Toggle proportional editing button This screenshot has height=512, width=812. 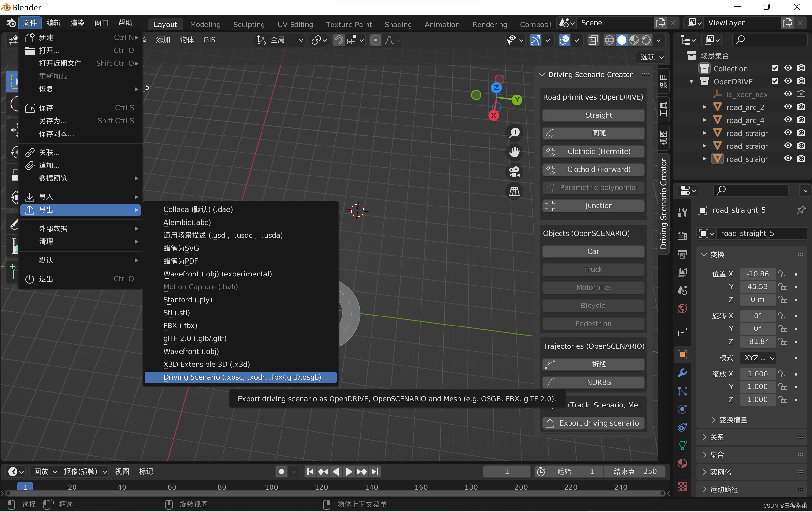[375, 40]
